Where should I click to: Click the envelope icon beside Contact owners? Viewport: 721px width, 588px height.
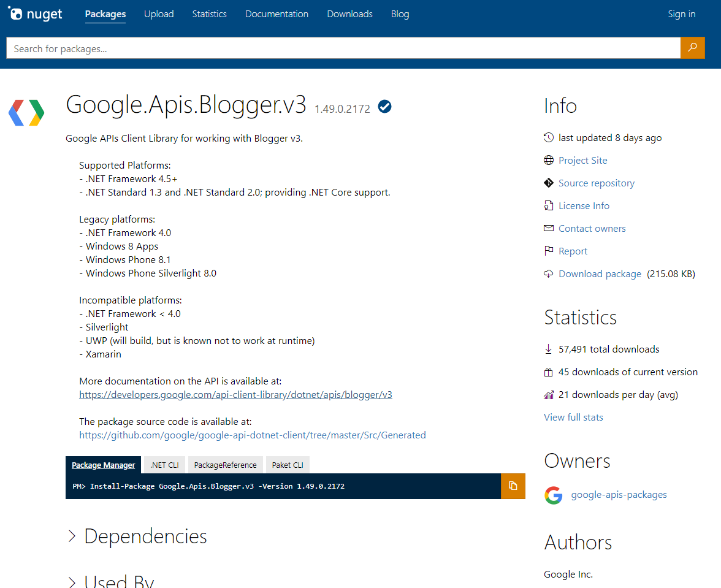click(549, 228)
